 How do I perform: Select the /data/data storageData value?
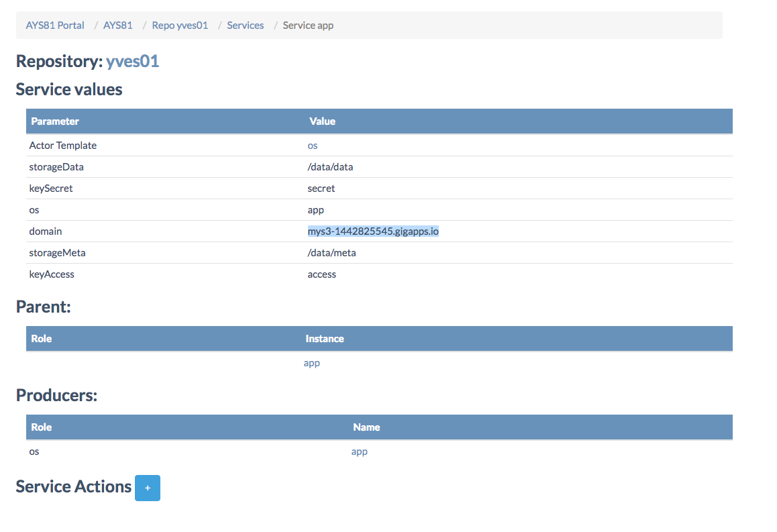(330, 167)
